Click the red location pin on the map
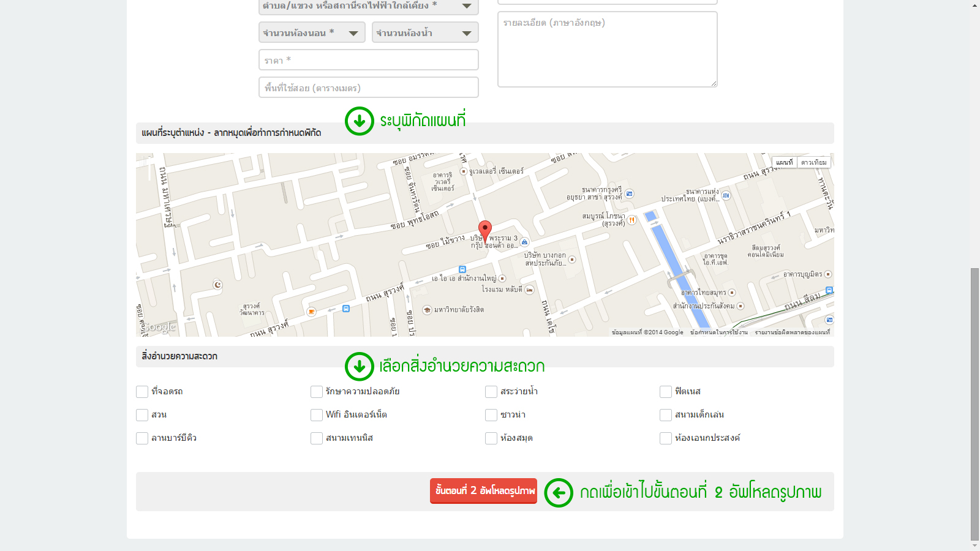The width and height of the screenshot is (980, 551). [484, 230]
